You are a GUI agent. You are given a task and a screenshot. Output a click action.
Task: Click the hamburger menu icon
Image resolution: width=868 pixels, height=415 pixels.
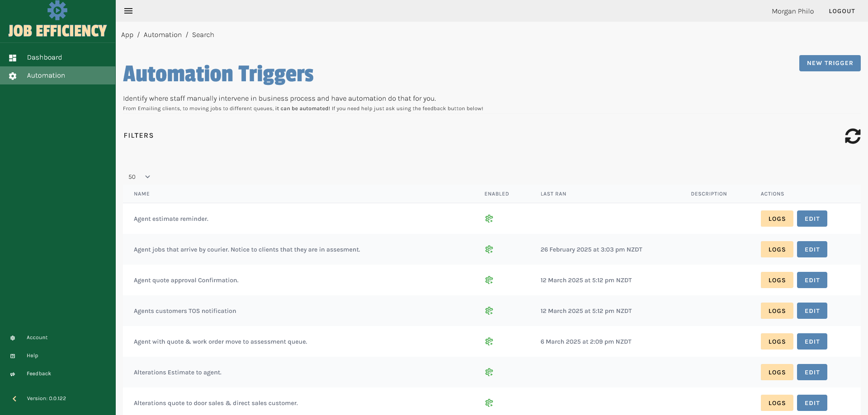pos(128,11)
